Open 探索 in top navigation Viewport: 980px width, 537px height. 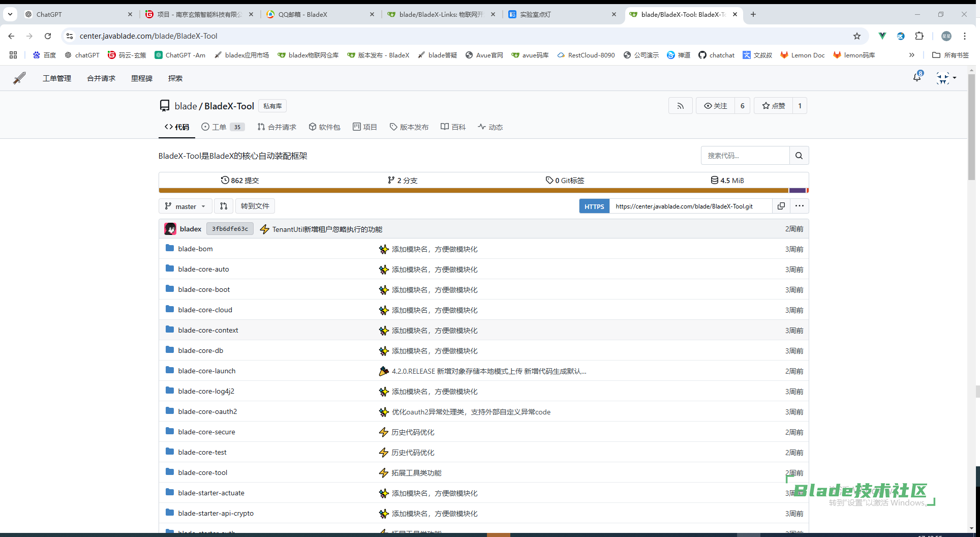(175, 78)
